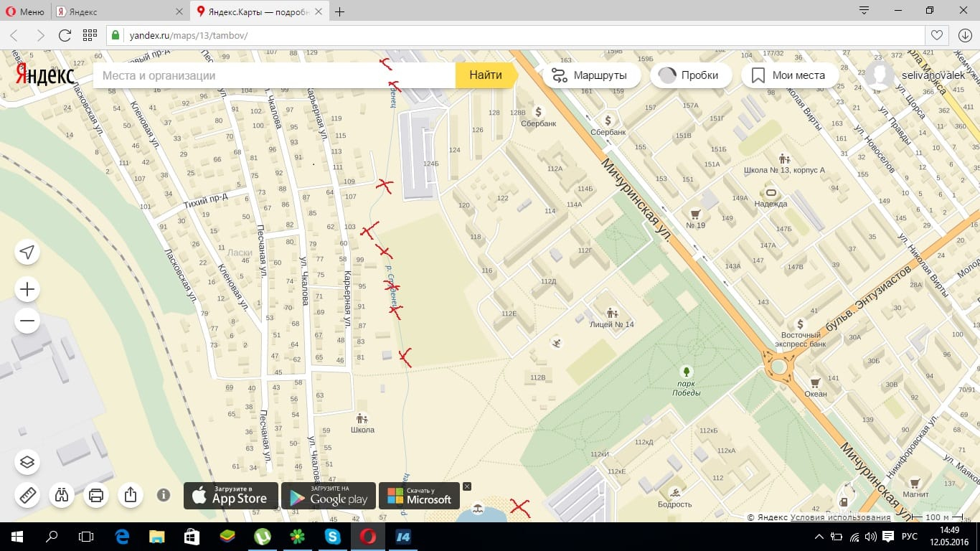Open the Windows Start button
Screen dimensions: 980x551
(x=17, y=536)
